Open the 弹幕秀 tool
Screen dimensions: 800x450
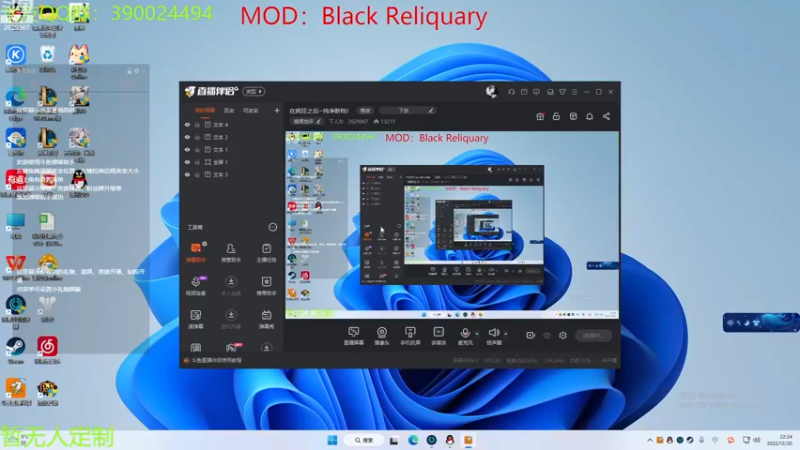click(266, 319)
